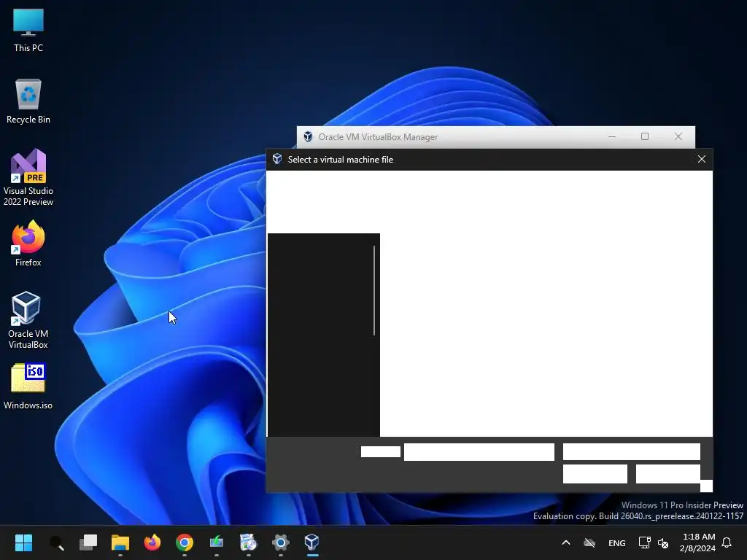Click the VirtualBox icon in dialog title bar
The height and width of the screenshot is (560, 747).
coord(277,159)
